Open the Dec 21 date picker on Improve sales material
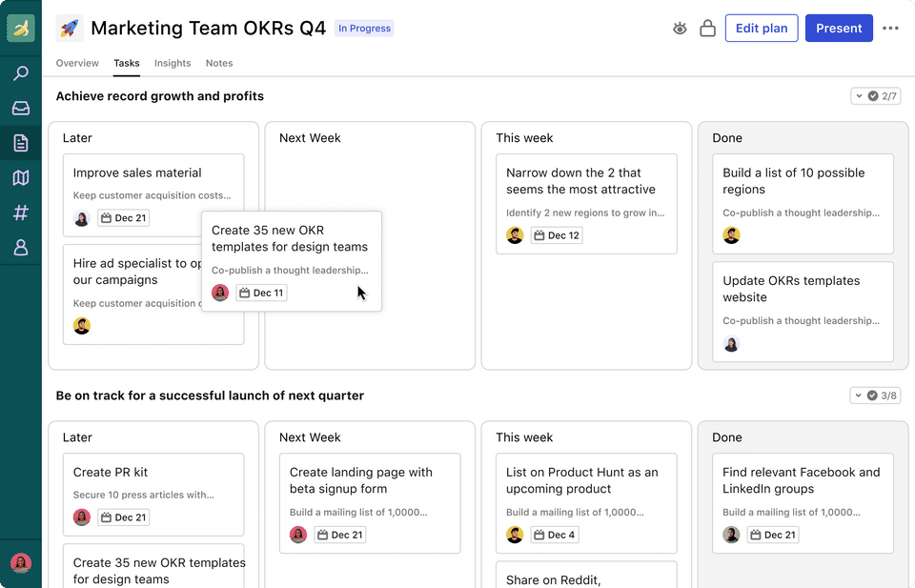915x588 pixels. [124, 218]
